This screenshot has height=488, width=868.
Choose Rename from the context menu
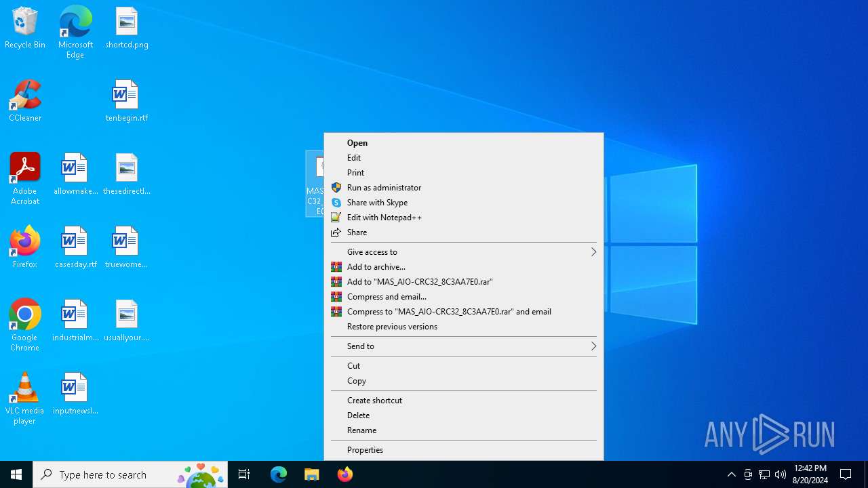click(x=464, y=430)
